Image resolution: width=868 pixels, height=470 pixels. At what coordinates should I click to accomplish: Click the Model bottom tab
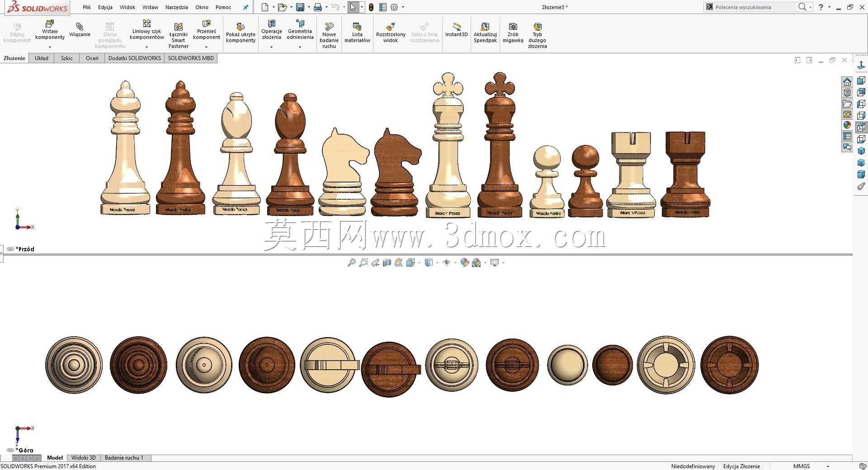(x=55, y=458)
